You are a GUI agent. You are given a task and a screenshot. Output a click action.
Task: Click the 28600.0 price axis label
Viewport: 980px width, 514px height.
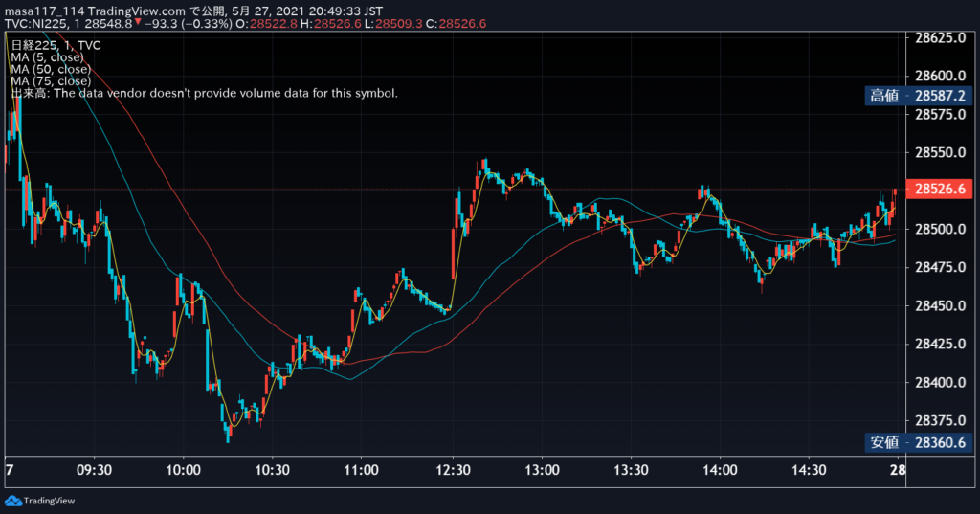coord(940,76)
